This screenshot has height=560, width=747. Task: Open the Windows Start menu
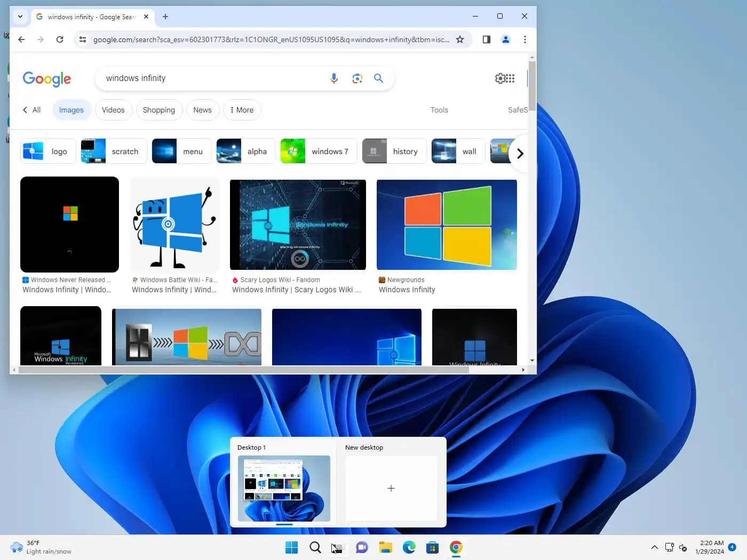tap(292, 547)
